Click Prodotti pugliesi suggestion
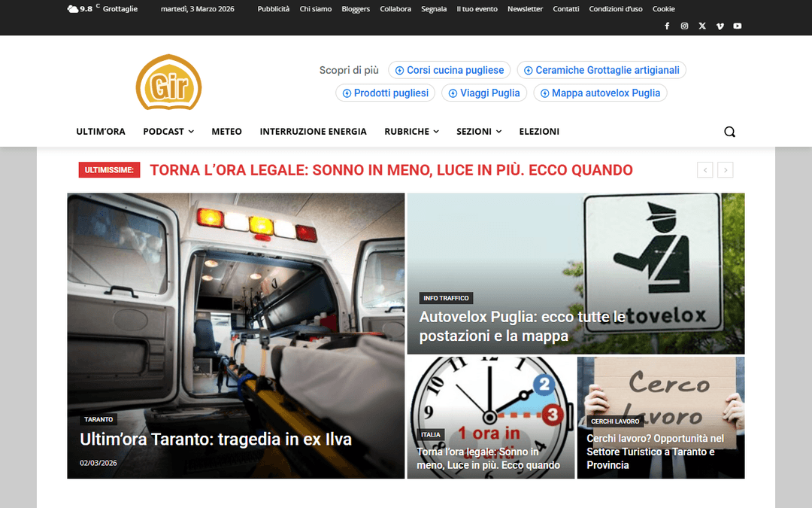Image resolution: width=812 pixels, height=508 pixels. click(x=385, y=93)
